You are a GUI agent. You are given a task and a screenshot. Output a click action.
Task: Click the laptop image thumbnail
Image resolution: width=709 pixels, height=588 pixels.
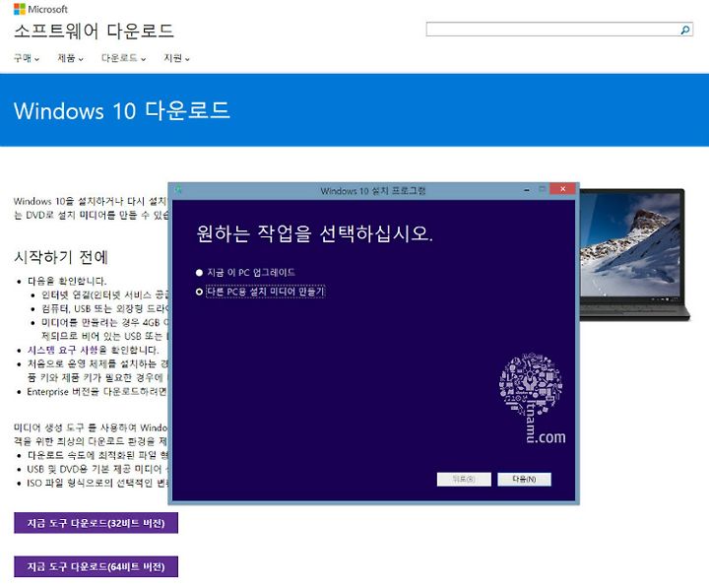(x=634, y=255)
